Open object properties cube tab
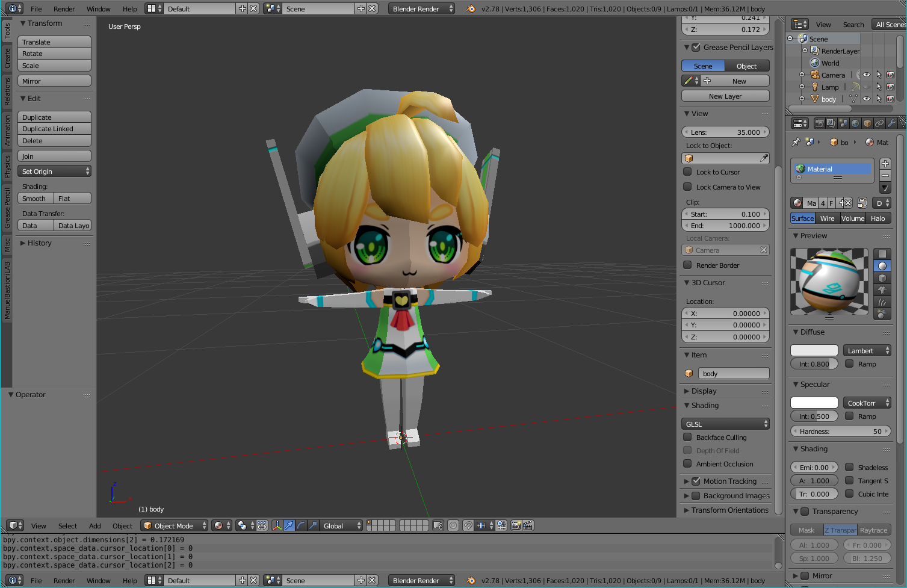This screenshot has height=588, width=907. pos(867,123)
